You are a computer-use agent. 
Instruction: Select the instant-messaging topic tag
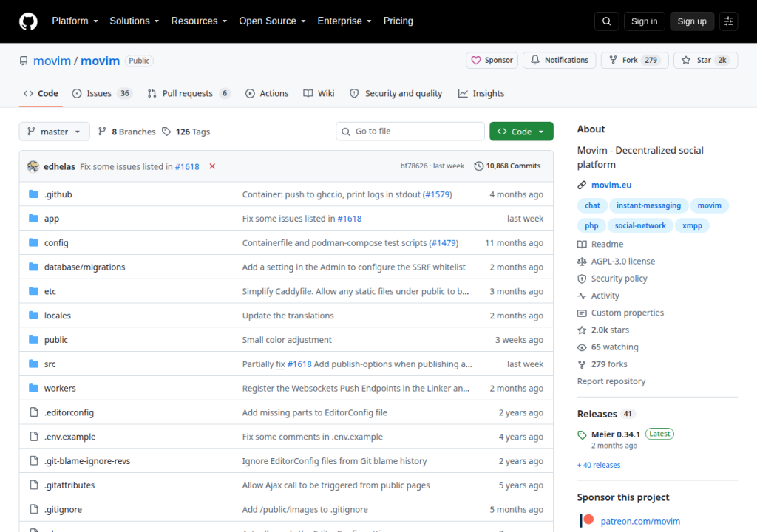tap(648, 205)
